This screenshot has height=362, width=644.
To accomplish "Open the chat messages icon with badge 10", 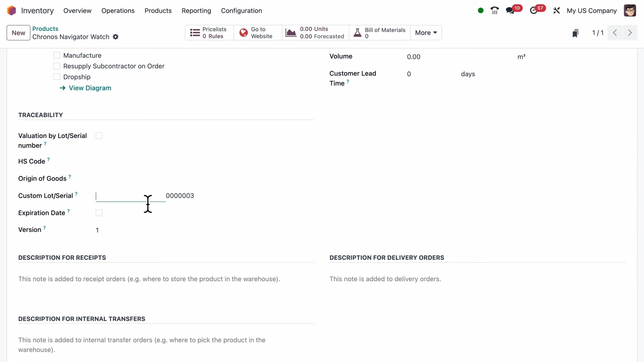I will click(x=511, y=11).
